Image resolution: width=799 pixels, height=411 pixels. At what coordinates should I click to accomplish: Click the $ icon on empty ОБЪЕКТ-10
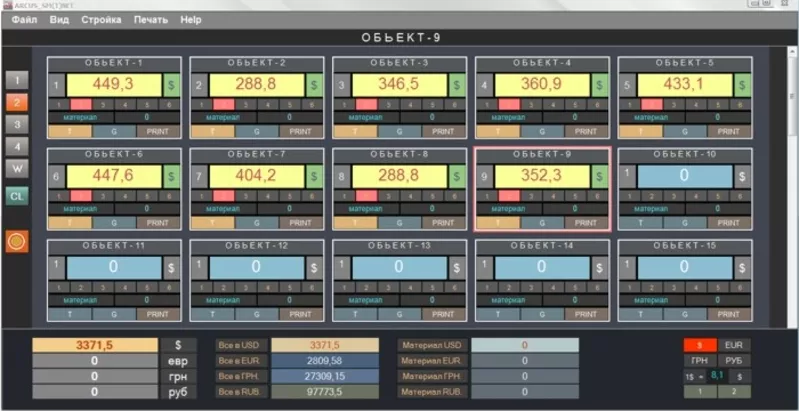point(742,177)
